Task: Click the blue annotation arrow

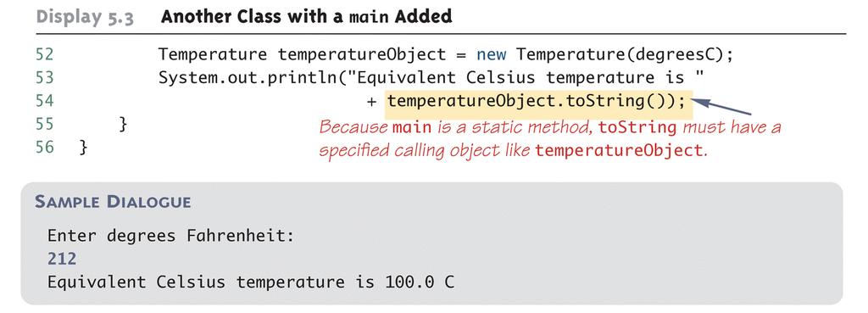Action: coord(721,105)
